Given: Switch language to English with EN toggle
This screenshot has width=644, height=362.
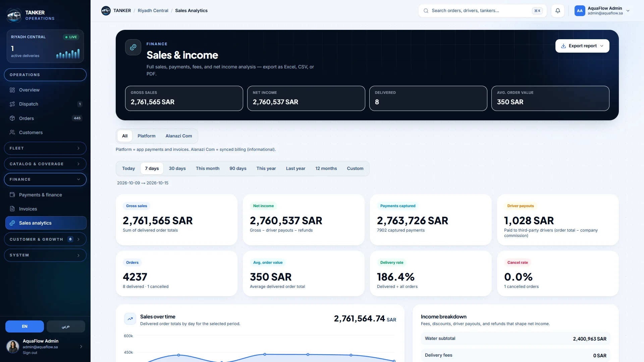Looking at the screenshot, I should pyautogui.click(x=24, y=326).
